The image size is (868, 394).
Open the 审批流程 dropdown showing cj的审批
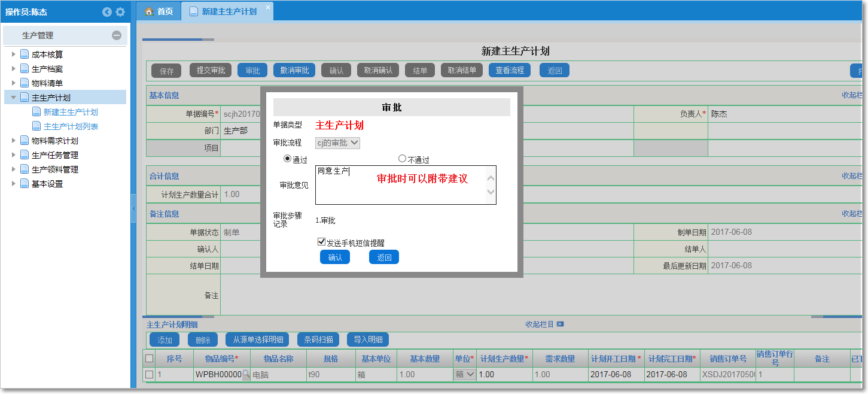337,143
